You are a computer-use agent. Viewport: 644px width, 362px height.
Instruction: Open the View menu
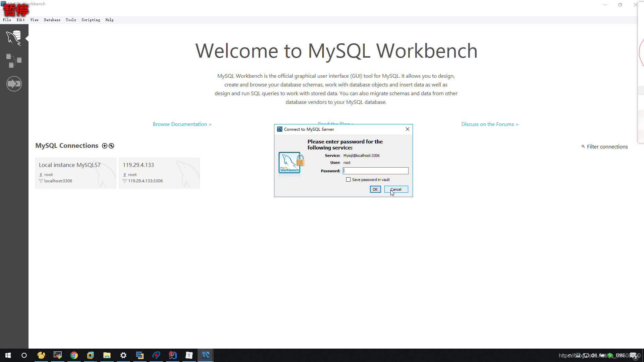[34, 20]
